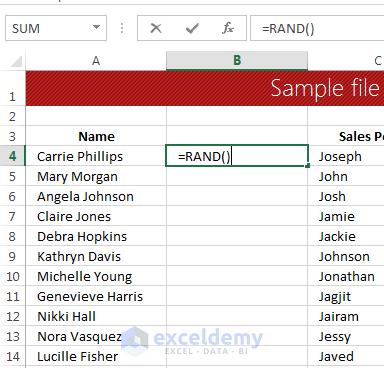Select empty cell B8 beside Debra Hopkins
Screen dimensions: 384x368
pos(237,236)
